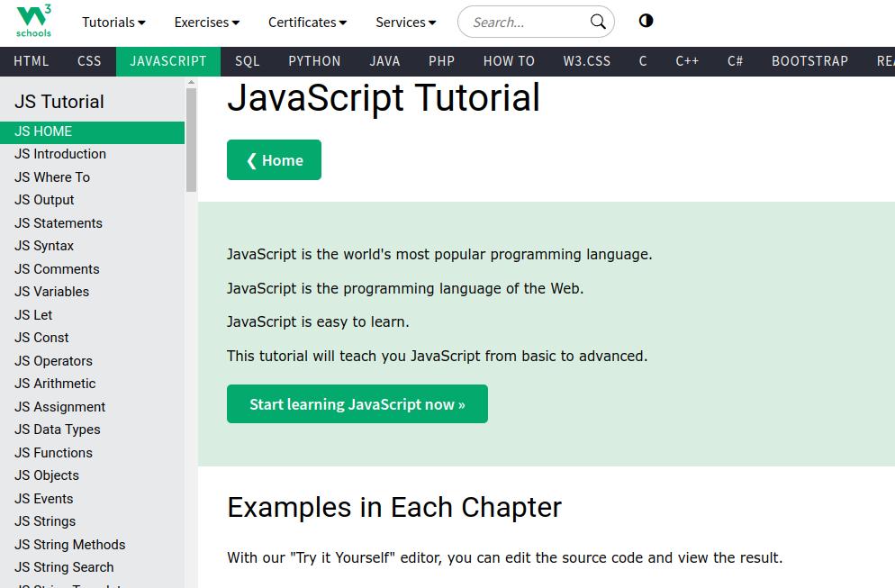Screen dimensions: 895x588
Task: Click the W3Schools logo
Action: point(33,21)
